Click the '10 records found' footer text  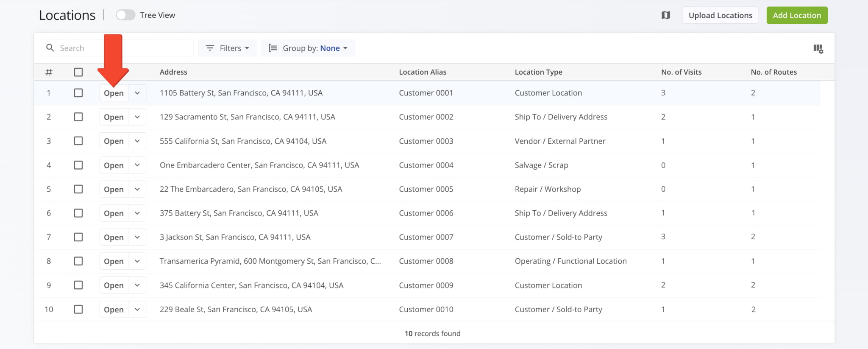432,333
